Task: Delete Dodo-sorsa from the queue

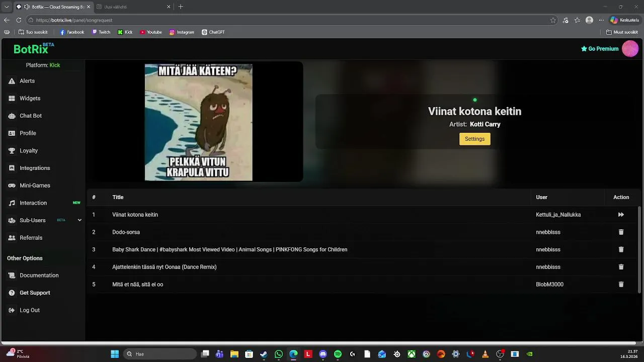Action: (x=621, y=232)
